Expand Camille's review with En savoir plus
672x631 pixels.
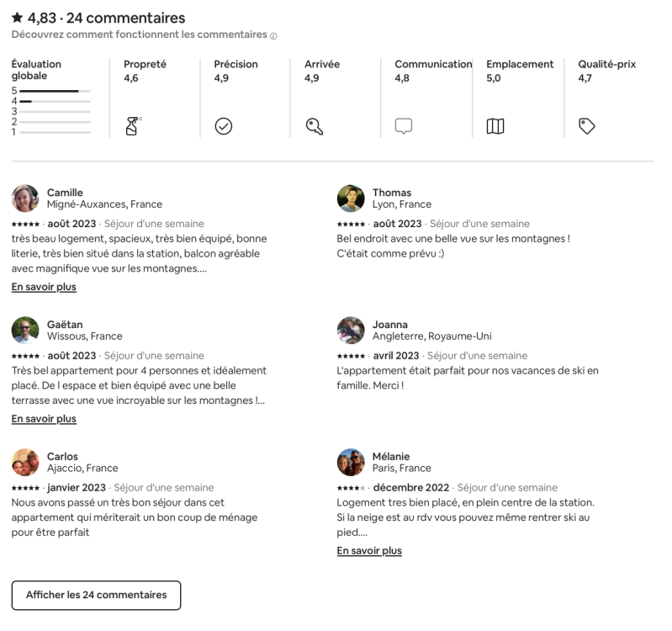pyautogui.click(x=44, y=287)
